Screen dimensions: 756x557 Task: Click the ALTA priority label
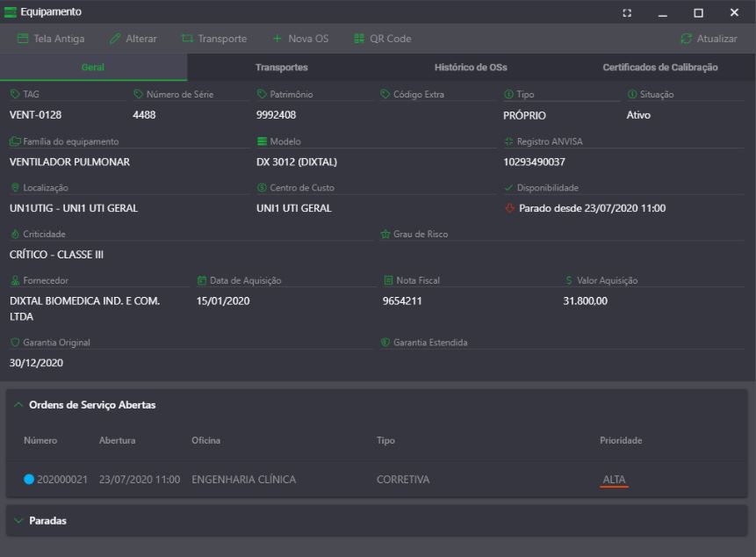(x=614, y=480)
